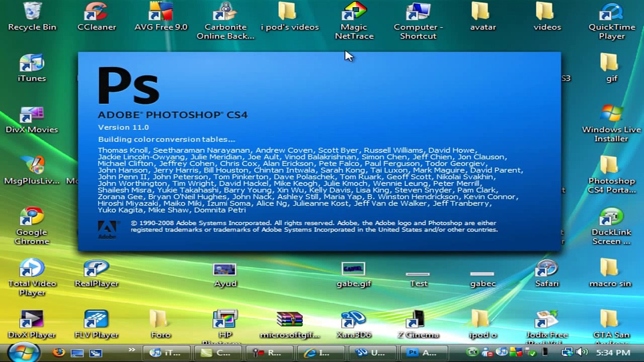644x362 pixels.
Task: Switch to the iTunes taskbar button
Action: (x=167, y=352)
